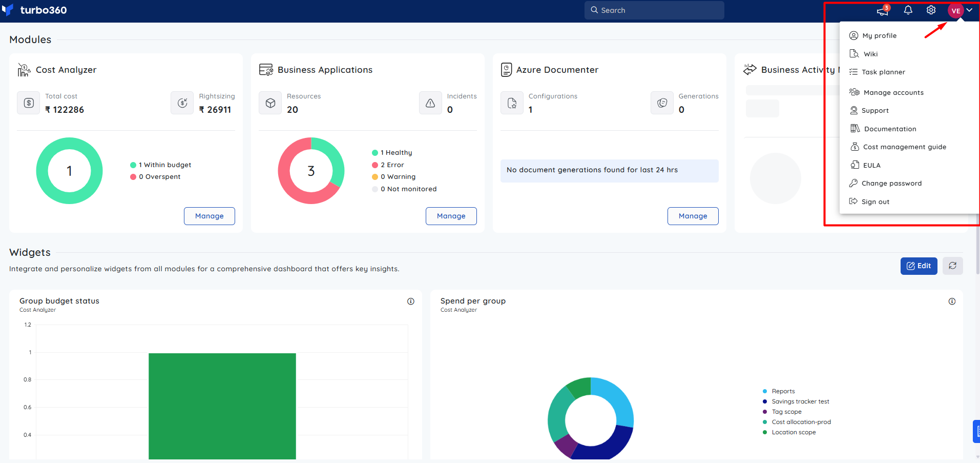Click the Configurations document icon
Screen dimensions: 980x463
(x=512, y=103)
